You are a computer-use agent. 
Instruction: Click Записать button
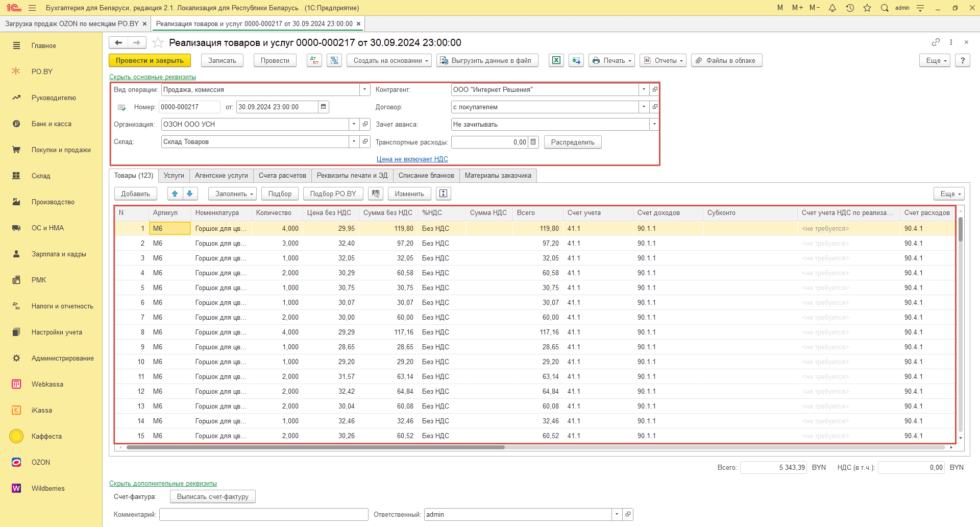222,60
